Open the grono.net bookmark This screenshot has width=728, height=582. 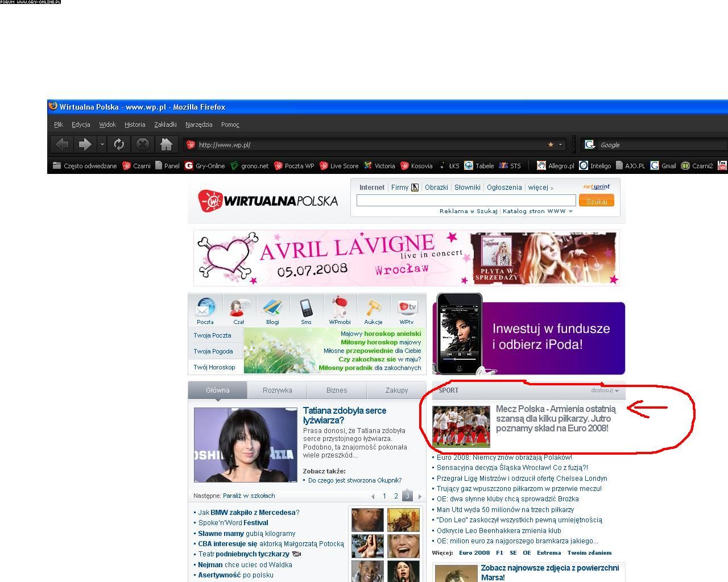(249, 166)
